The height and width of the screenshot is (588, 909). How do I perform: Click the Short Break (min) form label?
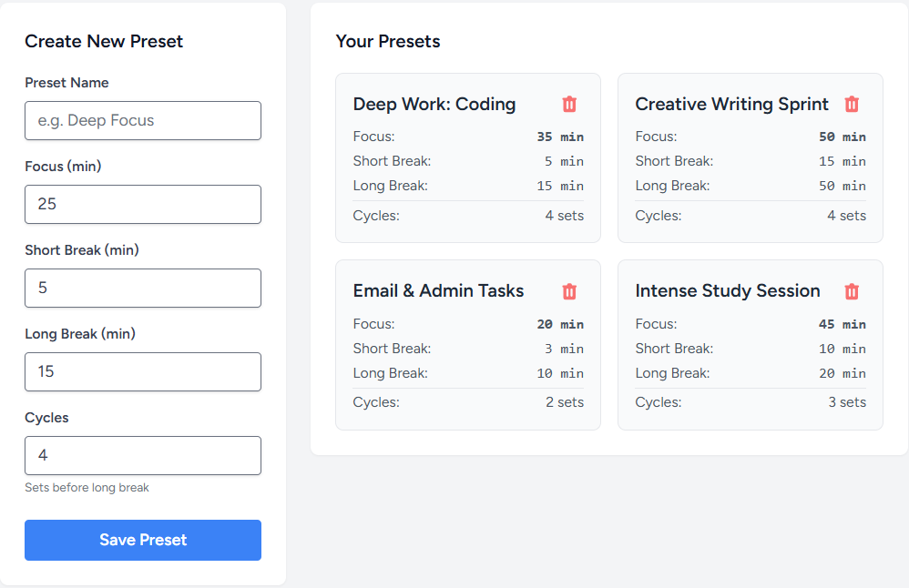pos(82,250)
